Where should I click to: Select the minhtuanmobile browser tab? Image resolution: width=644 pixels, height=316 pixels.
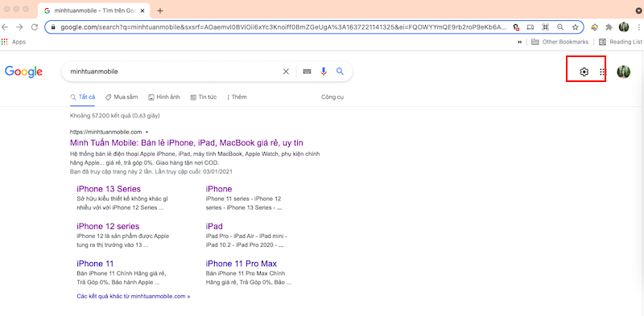pyautogui.click(x=94, y=10)
